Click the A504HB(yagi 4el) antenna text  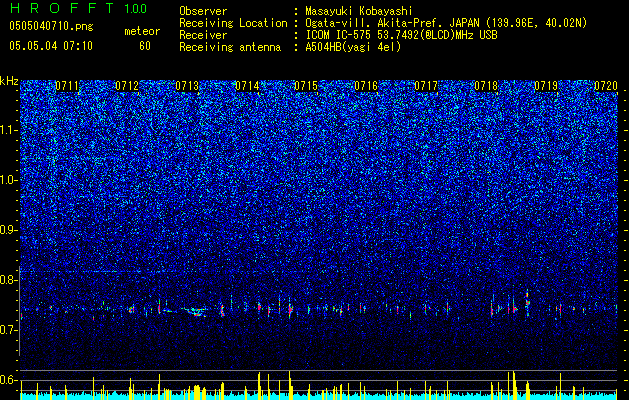353,47
